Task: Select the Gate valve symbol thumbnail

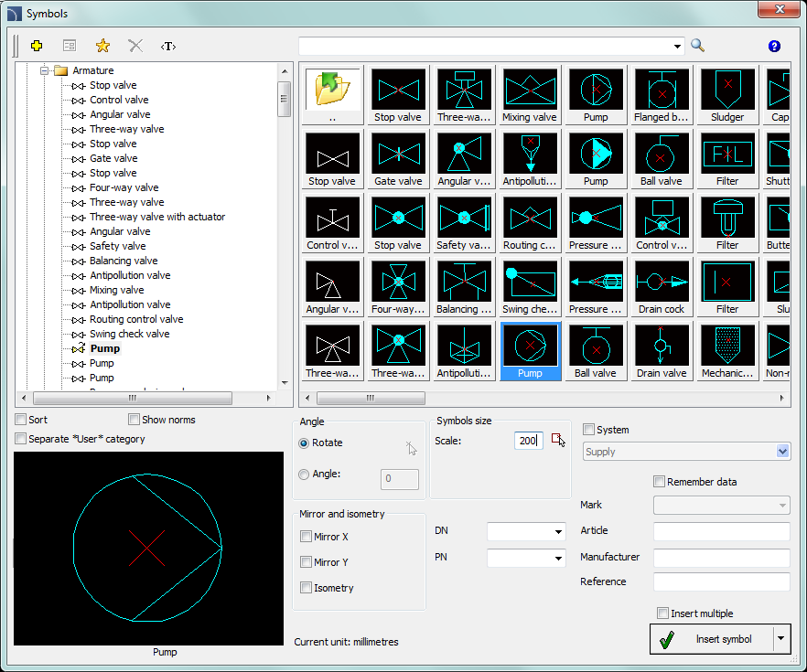Action: (x=398, y=154)
